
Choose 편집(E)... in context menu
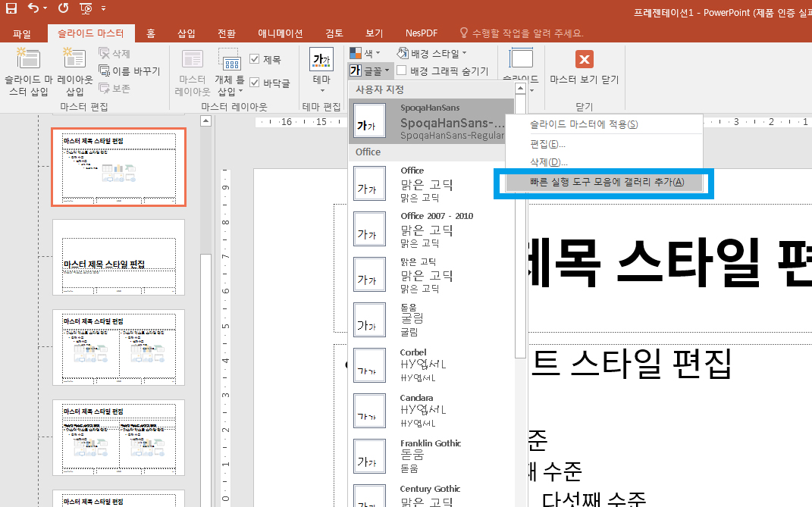click(604, 144)
